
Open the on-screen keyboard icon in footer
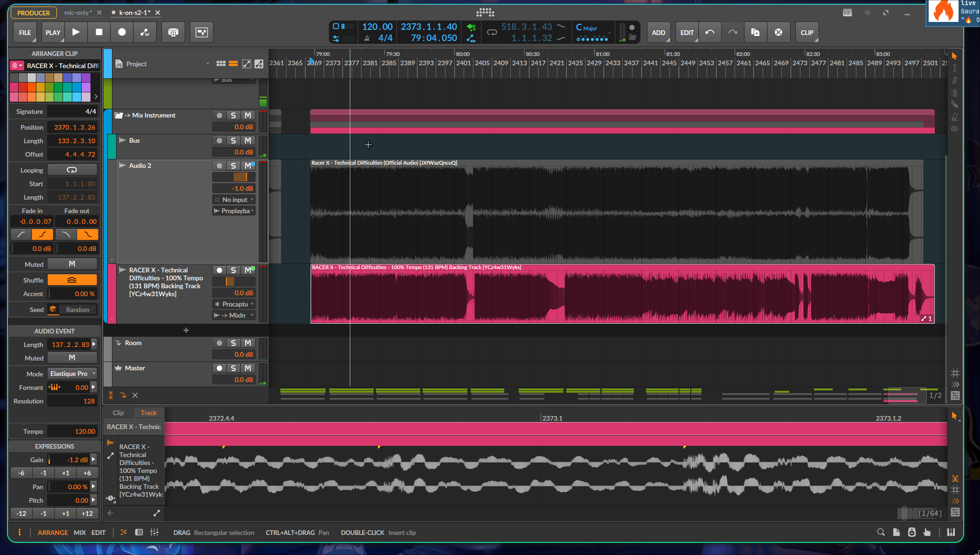pos(951,532)
